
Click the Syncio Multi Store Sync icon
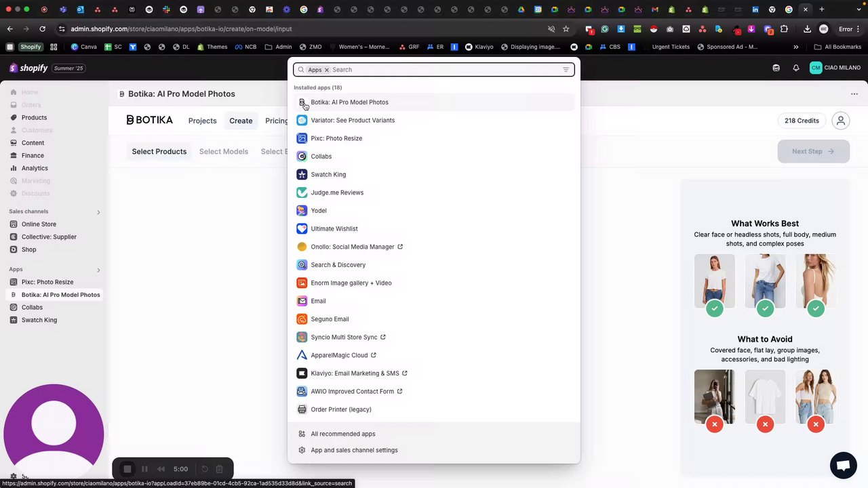(302, 338)
